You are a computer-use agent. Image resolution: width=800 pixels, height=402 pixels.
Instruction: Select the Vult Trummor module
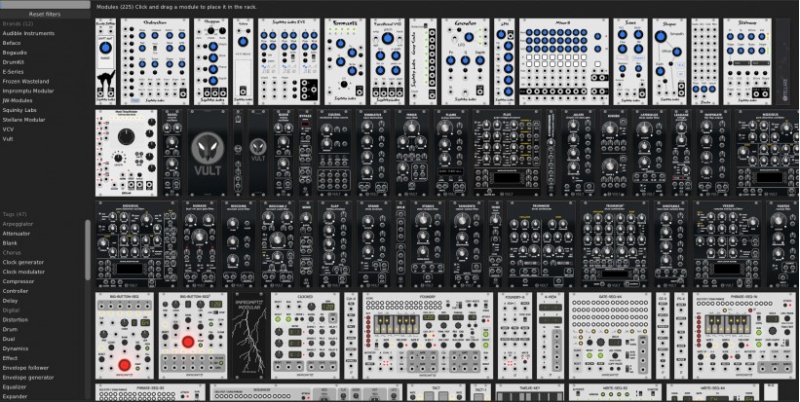tap(541, 244)
